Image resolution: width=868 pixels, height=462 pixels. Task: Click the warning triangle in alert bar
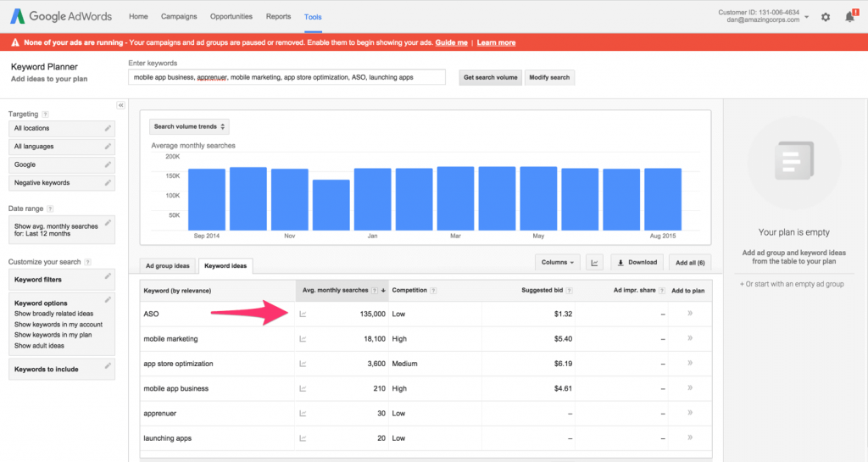(15, 42)
